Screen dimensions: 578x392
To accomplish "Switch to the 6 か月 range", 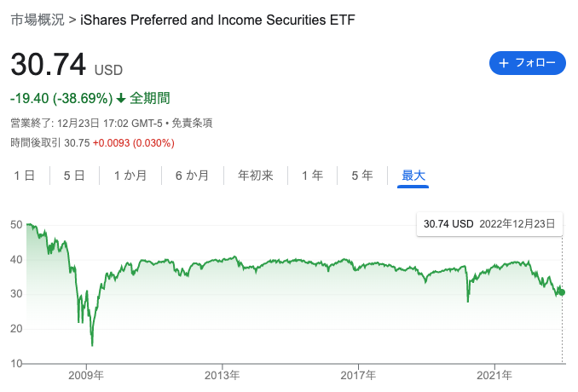I will click(192, 176).
